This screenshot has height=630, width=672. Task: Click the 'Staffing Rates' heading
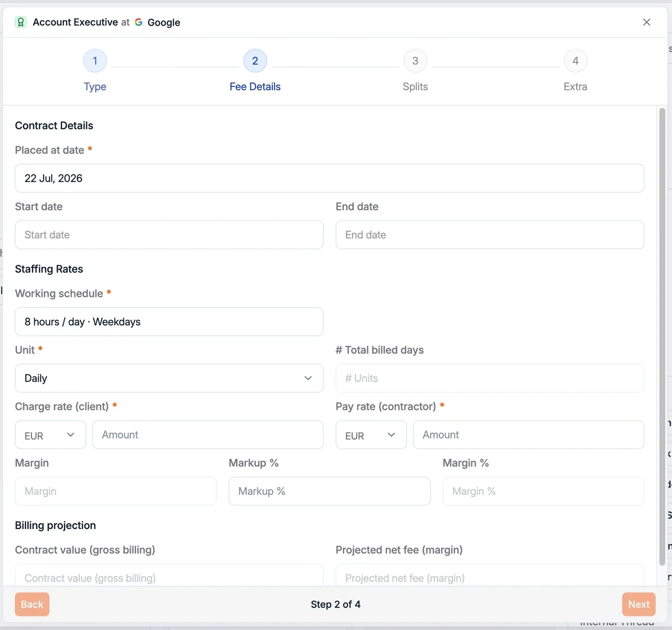49,269
